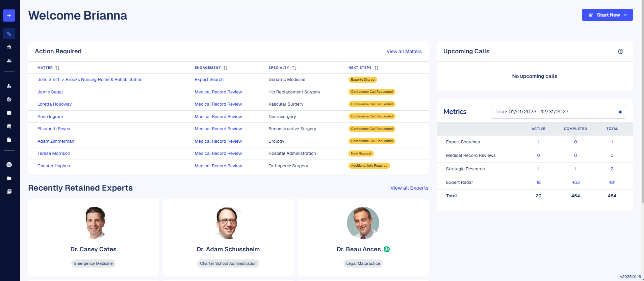Open View all Experts link
This screenshot has height=281, width=644.
(x=409, y=188)
